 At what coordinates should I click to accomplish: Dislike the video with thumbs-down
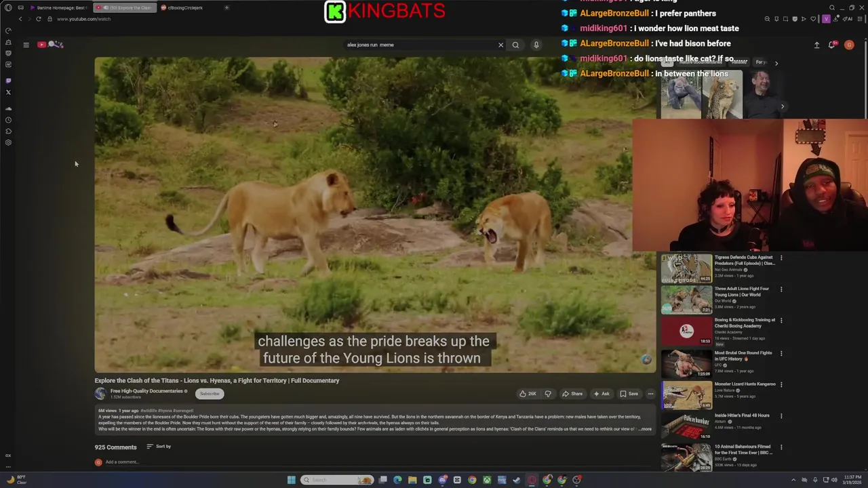click(x=548, y=394)
